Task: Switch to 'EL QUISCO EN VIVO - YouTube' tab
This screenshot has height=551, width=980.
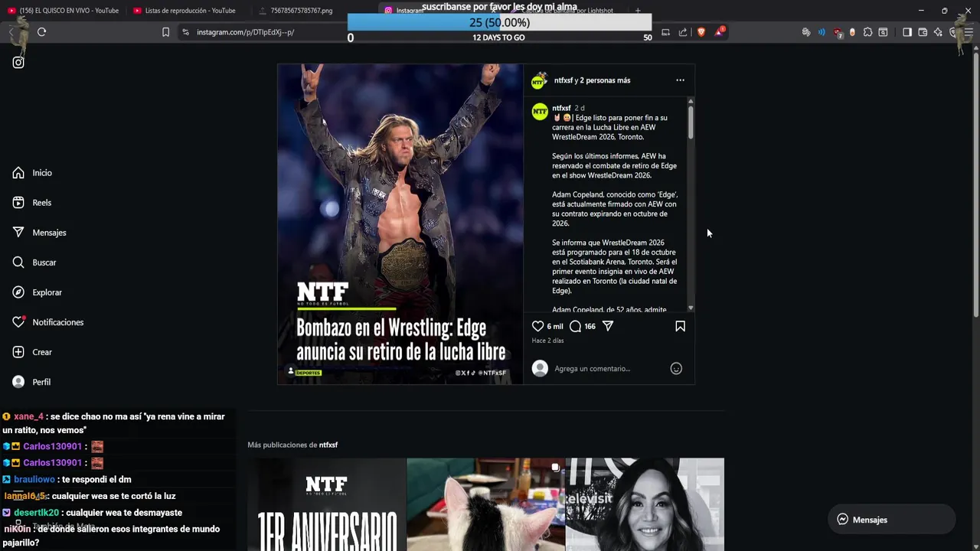Action: 64,11
